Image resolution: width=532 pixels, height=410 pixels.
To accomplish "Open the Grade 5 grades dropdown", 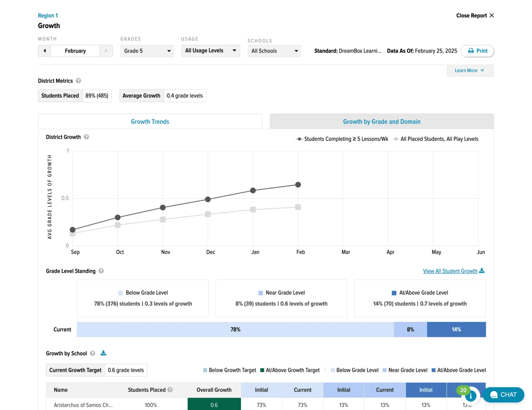I will tap(147, 51).
